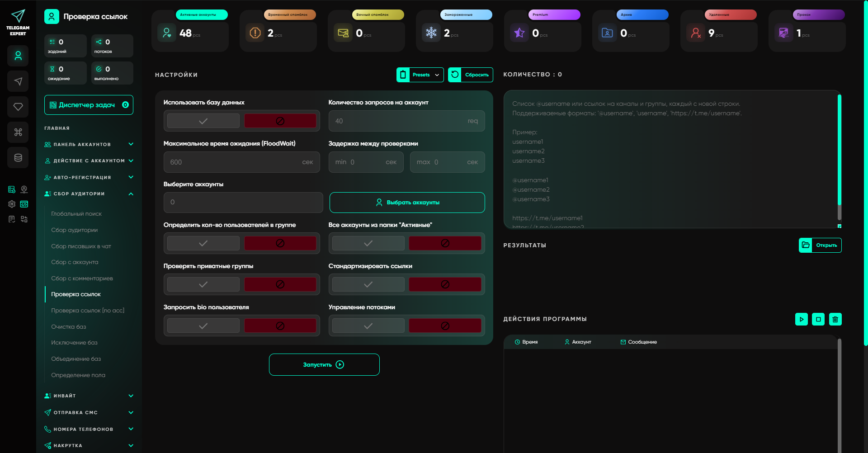Screen dimensions: 868x453
Task: Enable 'Управление потоками' checkmark
Action: click(368, 326)
